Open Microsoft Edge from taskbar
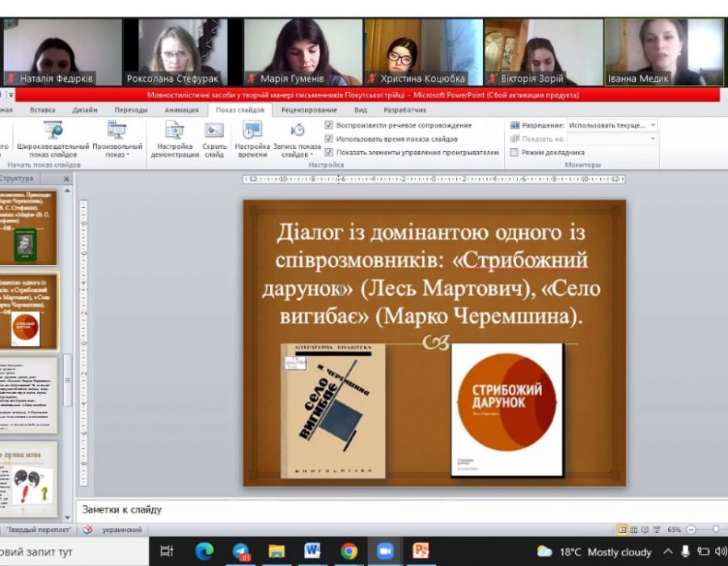The height and width of the screenshot is (566, 728). [205, 551]
